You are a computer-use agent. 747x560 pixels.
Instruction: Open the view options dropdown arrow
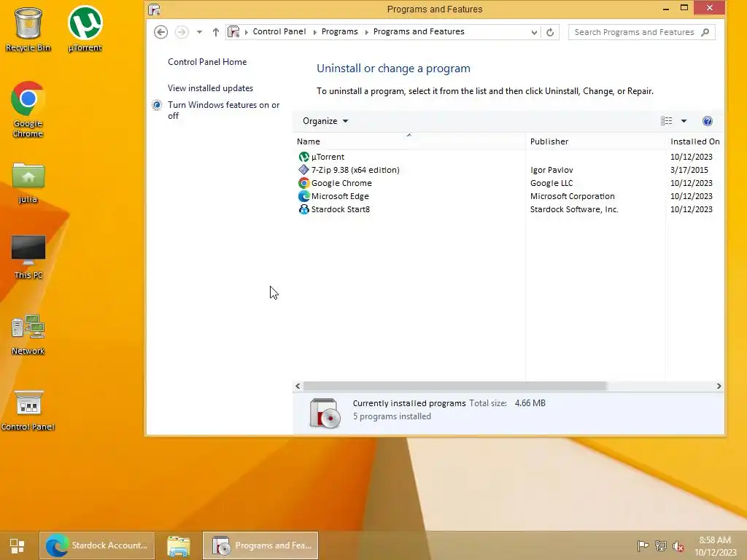(684, 121)
